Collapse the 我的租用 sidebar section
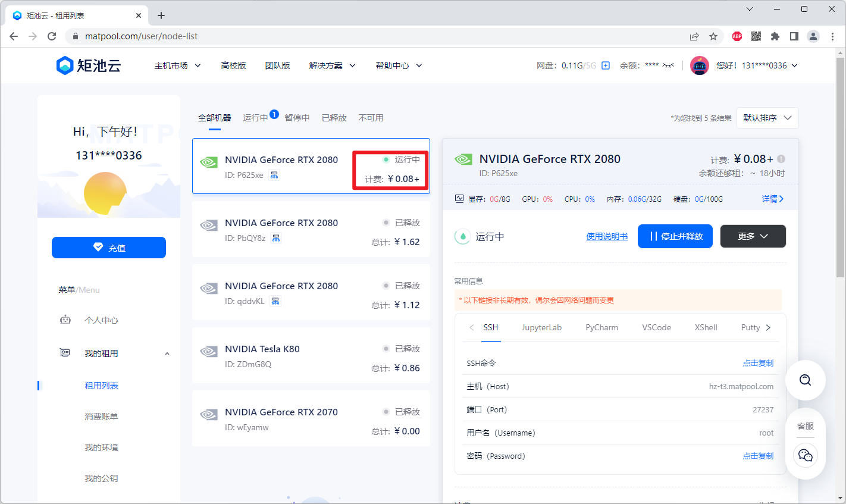The image size is (846, 504). [x=167, y=353]
